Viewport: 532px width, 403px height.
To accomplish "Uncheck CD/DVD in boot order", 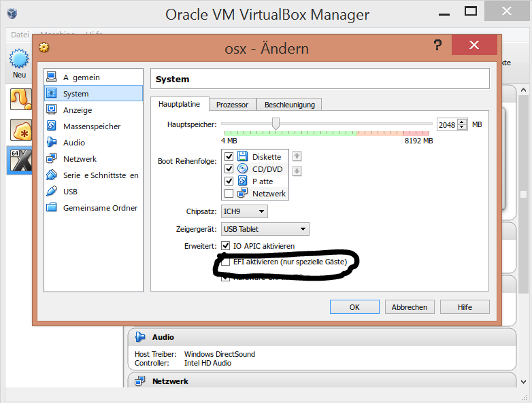I will coord(229,169).
